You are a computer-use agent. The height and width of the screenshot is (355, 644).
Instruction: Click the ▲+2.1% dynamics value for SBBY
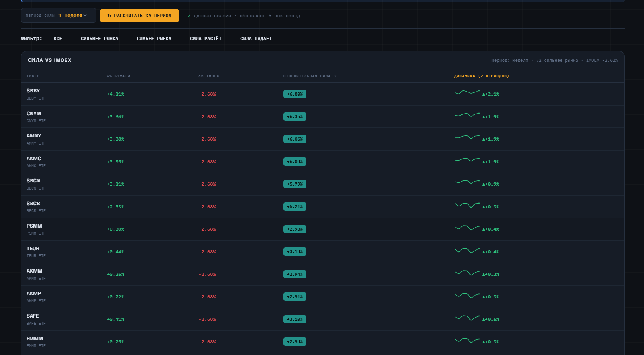pos(491,94)
